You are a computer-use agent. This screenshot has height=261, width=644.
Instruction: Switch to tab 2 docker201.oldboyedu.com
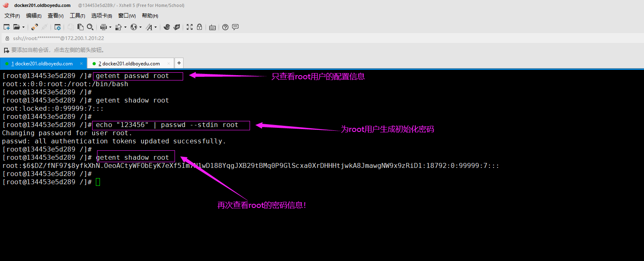pyautogui.click(x=131, y=64)
